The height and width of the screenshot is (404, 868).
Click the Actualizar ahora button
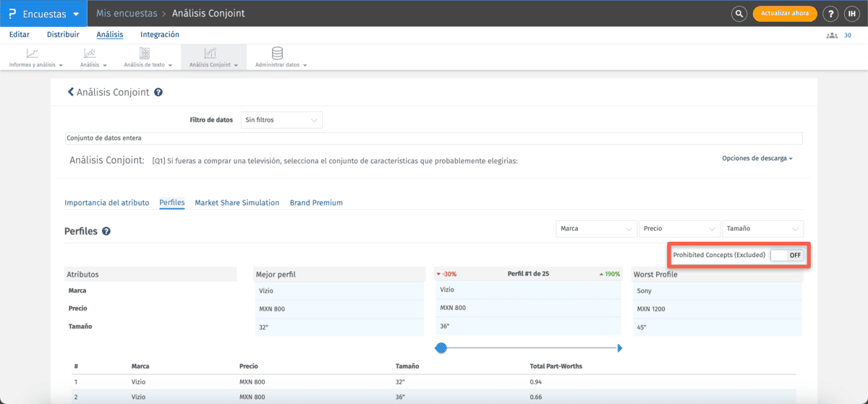[x=785, y=14]
